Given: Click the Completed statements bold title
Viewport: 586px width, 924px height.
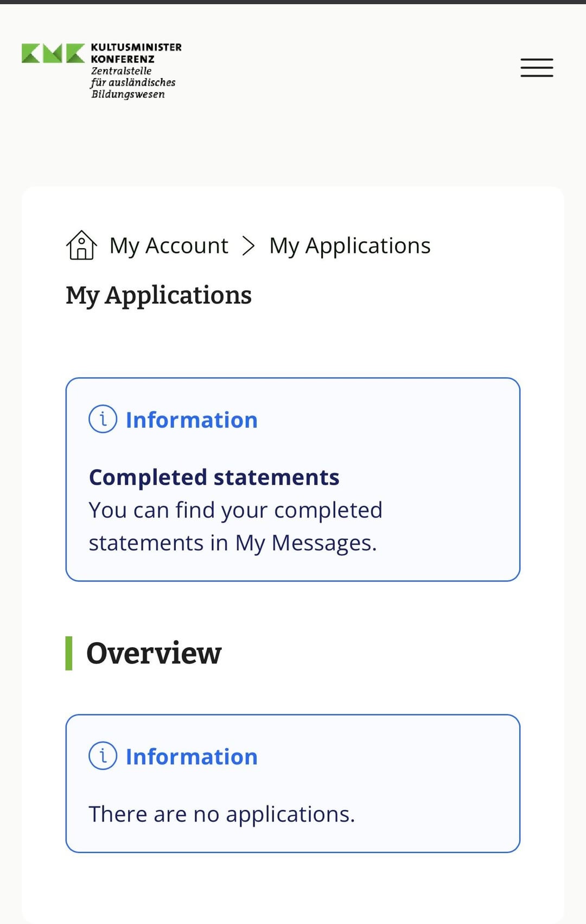Looking at the screenshot, I should [214, 477].
